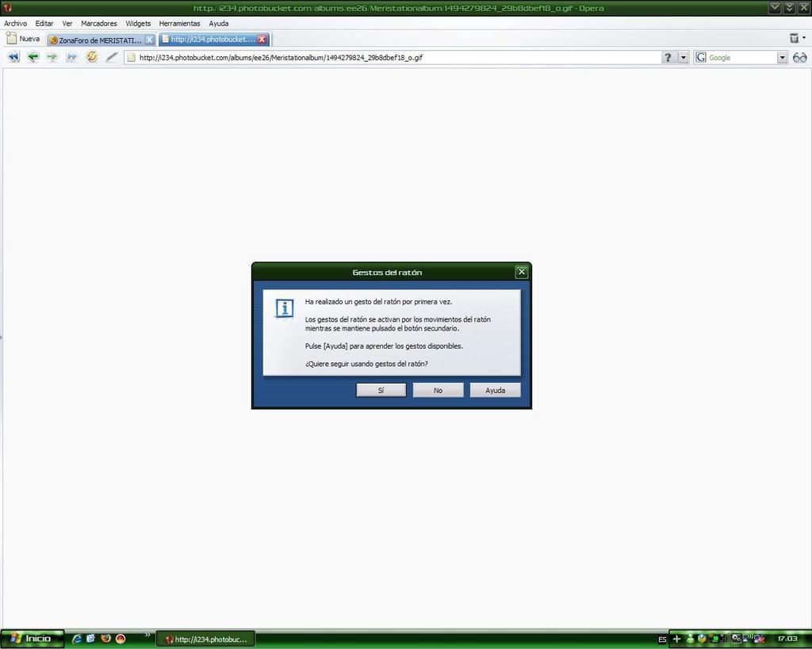Click the fast forward navigation icon
The image size is (812, 649).
click(x=71, y=57)
